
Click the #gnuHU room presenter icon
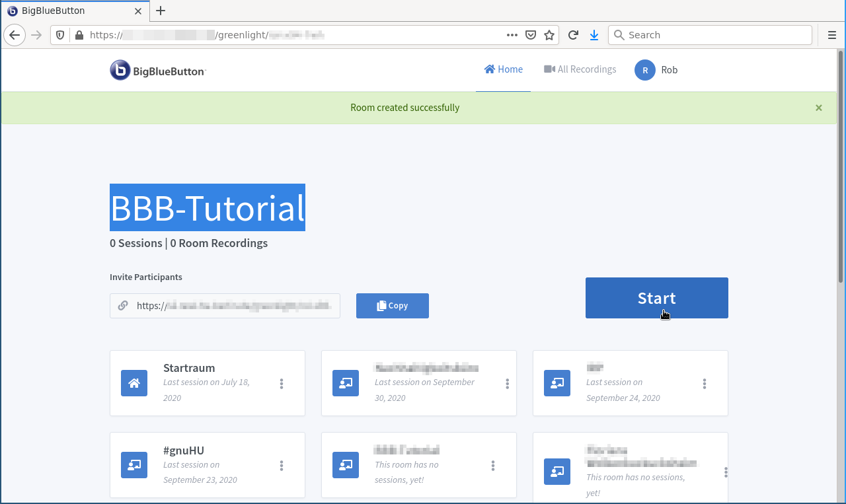tap(134, 465)
